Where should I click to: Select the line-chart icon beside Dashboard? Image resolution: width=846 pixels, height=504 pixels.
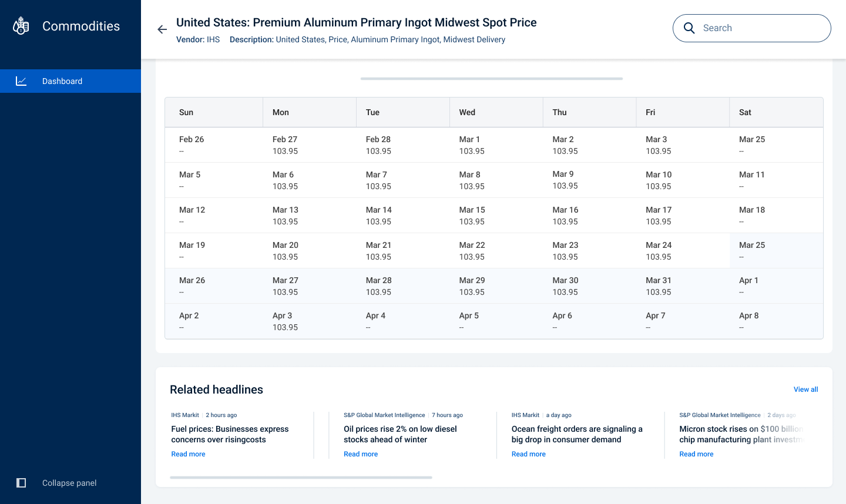click(21, 81)
